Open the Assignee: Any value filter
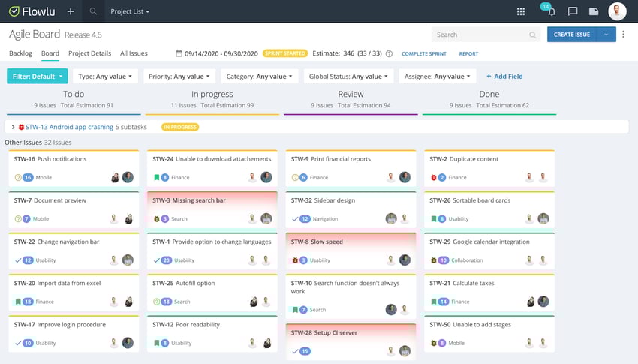 point(438,76)
